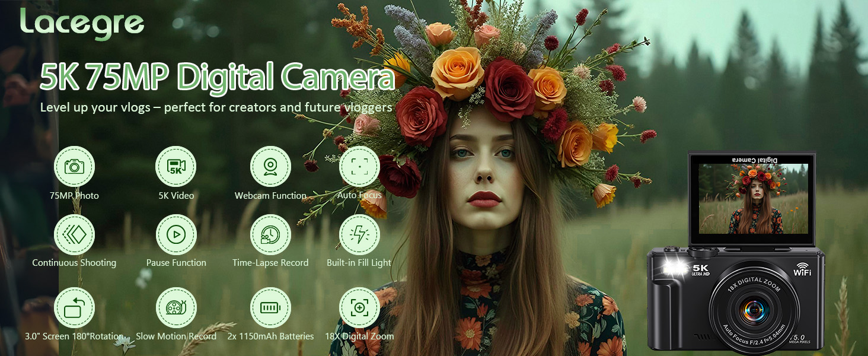The height and width of the screenshot is (356, 868).
Task: Click the '5K Video' label
Action: click(x=176, y=195)
